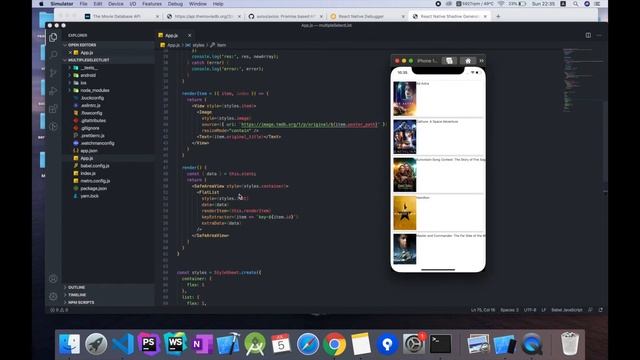Switch to The Movie Database API browser tab

[x=121, y=16]
